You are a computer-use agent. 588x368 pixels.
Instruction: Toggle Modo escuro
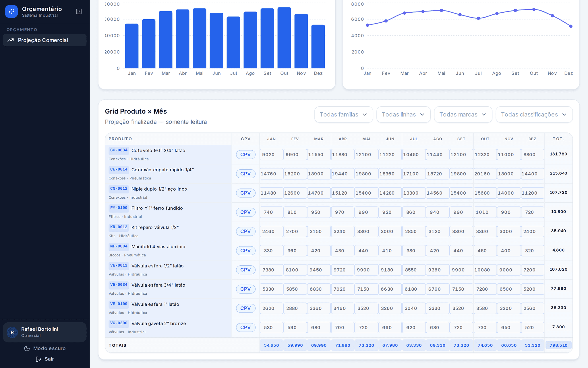pyautogui.click(x=45, y=348)
